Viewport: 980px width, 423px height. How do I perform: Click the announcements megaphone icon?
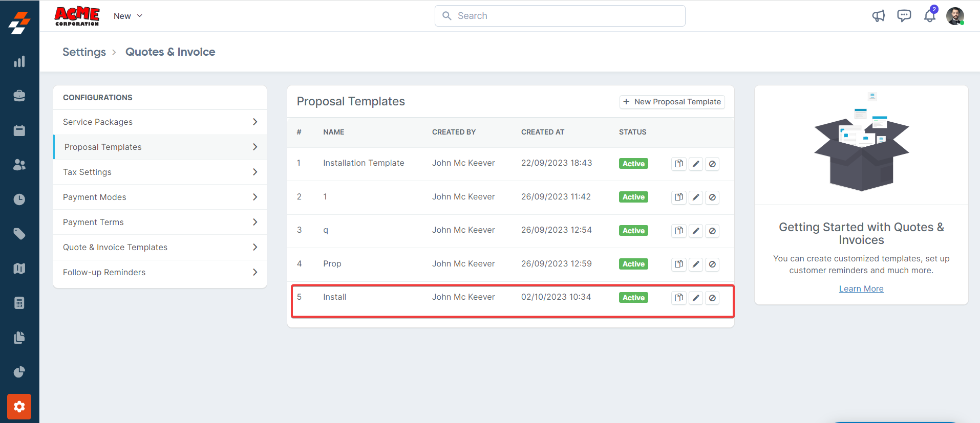(879, 16)
